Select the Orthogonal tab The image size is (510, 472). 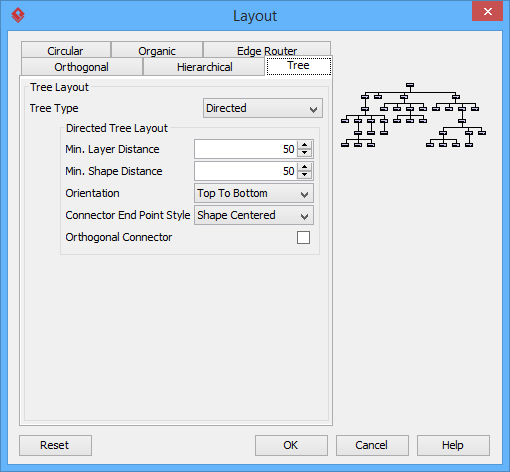pyautogui.click(x=82, y=67)
